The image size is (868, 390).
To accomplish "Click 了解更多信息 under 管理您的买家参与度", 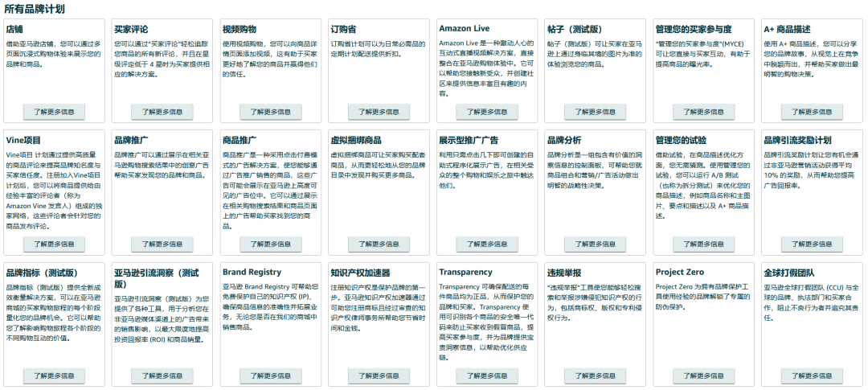I will [x=703, y=111].
